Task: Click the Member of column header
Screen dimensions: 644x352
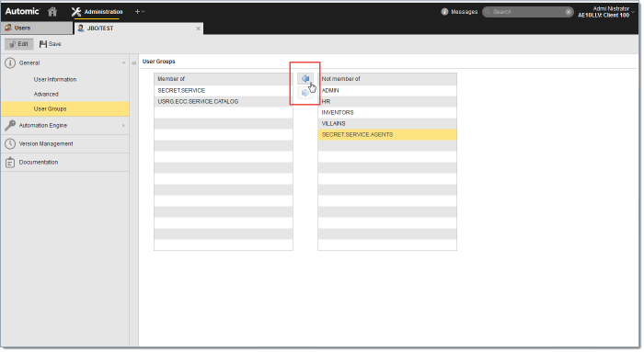Action: 224,79
